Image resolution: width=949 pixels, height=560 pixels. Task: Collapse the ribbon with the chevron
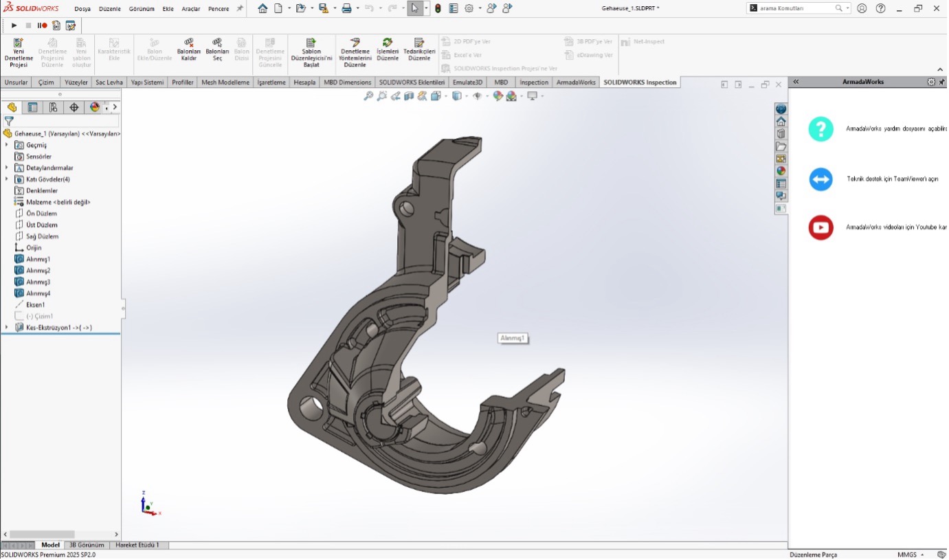940,69
